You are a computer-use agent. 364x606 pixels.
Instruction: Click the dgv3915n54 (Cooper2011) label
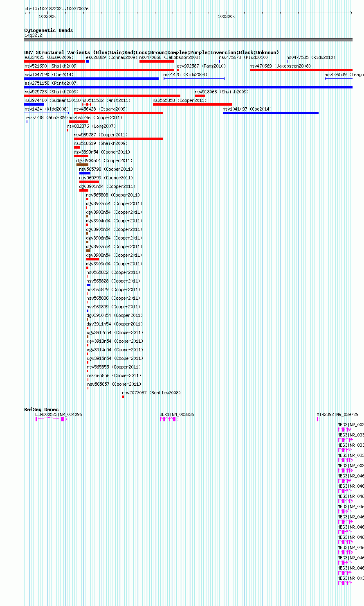pyautogui.click(x=115, y=358)
